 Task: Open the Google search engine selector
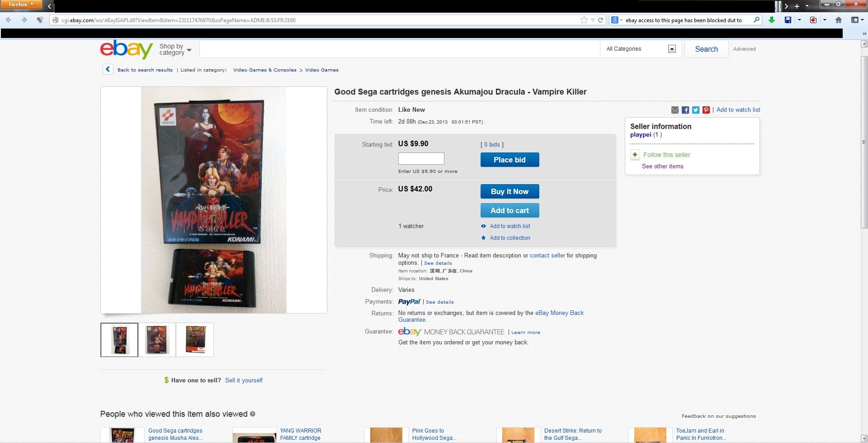[x=617, y=20]
